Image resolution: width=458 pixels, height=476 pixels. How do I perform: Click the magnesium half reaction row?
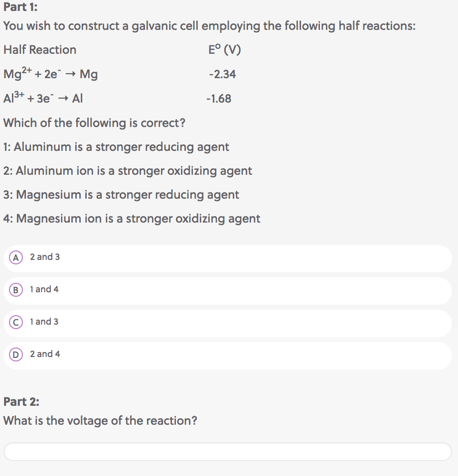click(50, 74)
